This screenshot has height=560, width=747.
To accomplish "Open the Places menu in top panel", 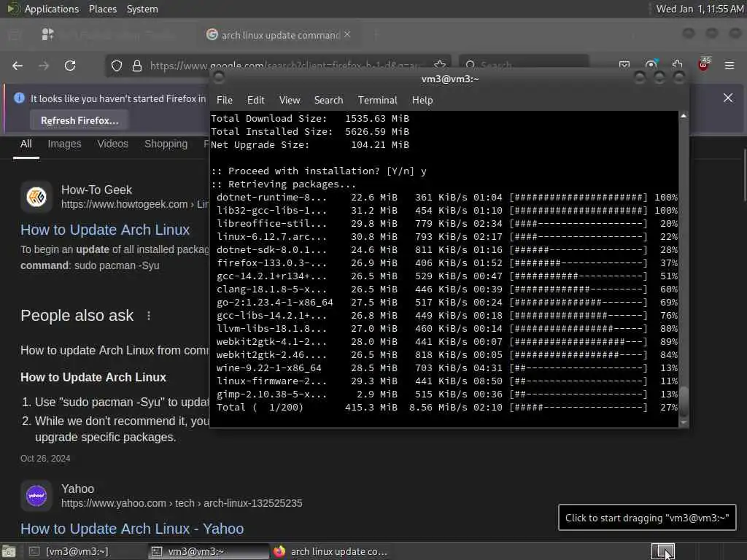I will tap(102, 9).
